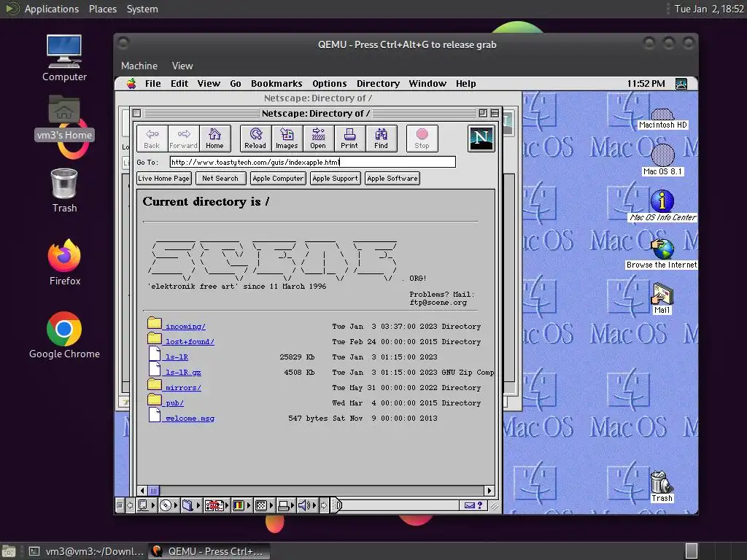This screenshot has height=560, width=747.
Task: Expand the arrow next to the sound volume module
Action: point(314,505)
